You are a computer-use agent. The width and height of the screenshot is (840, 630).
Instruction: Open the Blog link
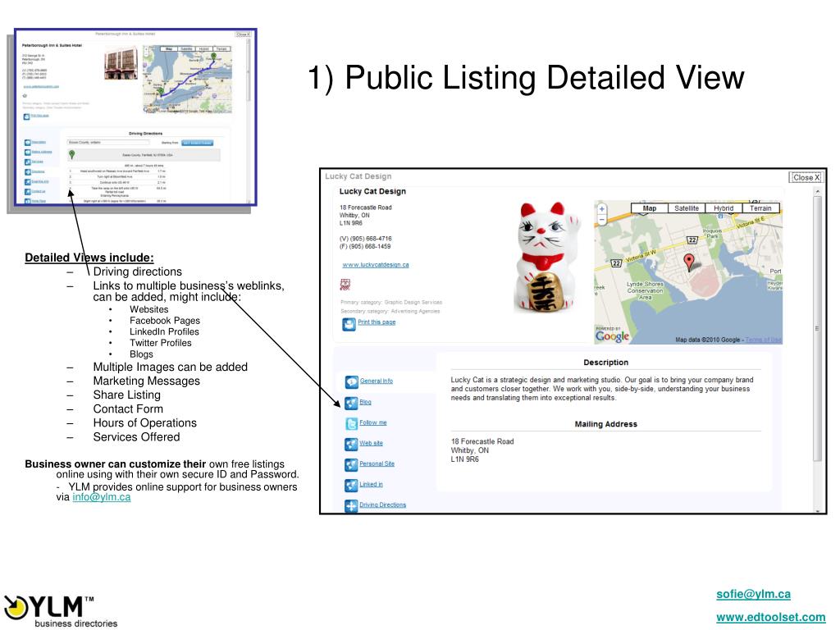[365, 402]
